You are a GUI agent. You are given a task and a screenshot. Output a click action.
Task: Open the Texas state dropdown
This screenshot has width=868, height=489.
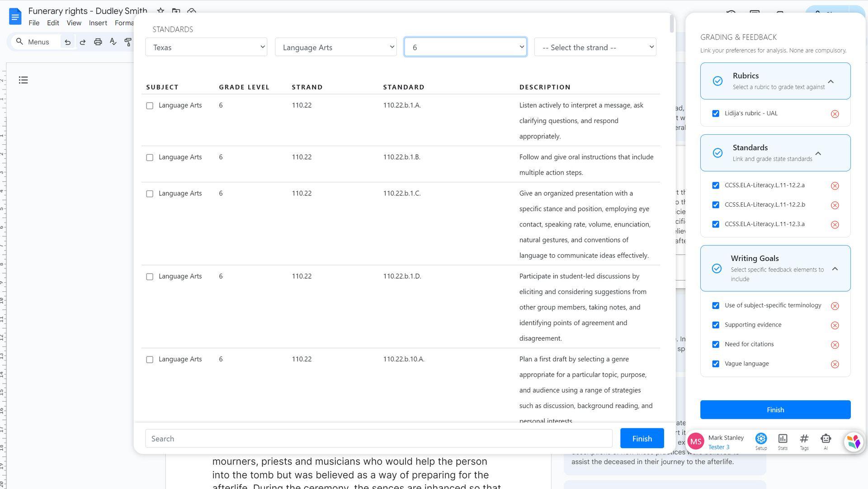206,47
